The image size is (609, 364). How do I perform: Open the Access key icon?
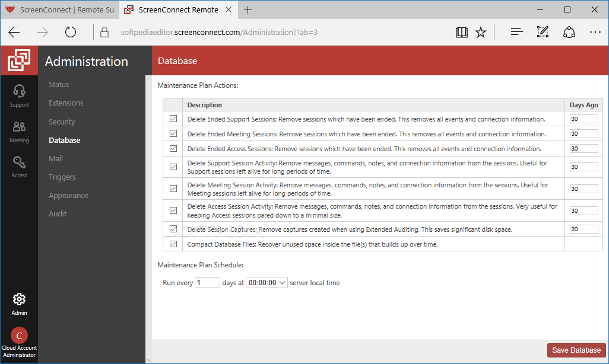click(19, 162)
